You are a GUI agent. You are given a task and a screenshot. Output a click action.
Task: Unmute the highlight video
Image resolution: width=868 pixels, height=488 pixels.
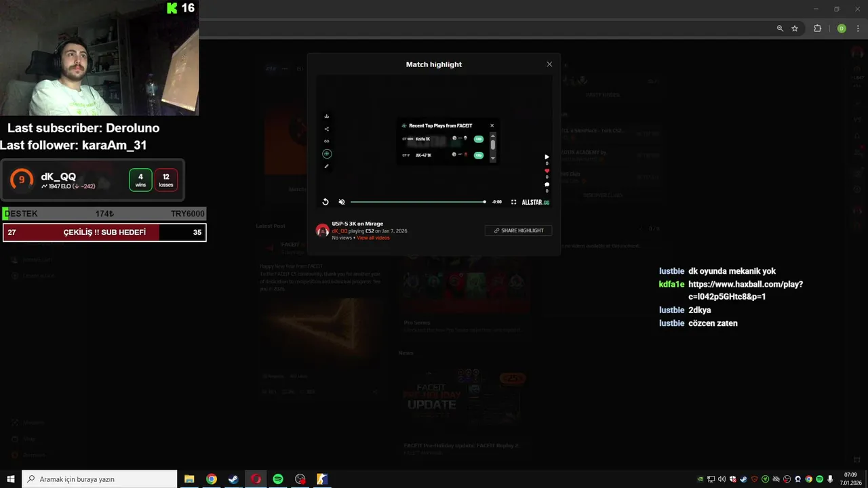tap(342, 202)
